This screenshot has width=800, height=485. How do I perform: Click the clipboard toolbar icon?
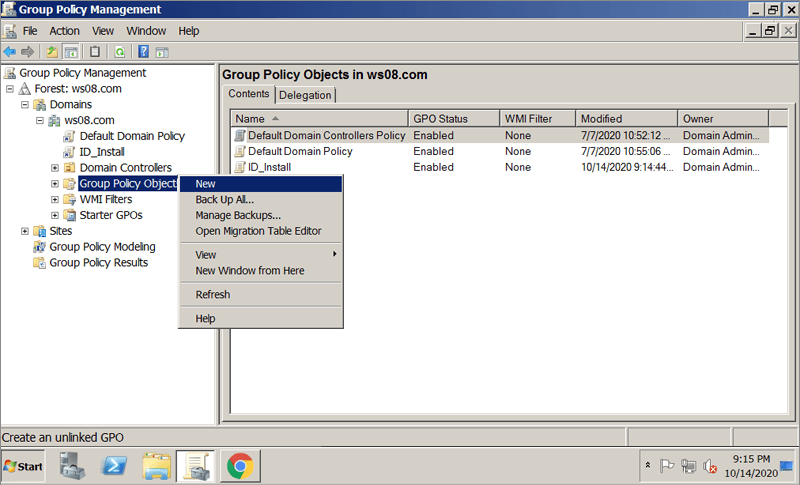(94, 52)
